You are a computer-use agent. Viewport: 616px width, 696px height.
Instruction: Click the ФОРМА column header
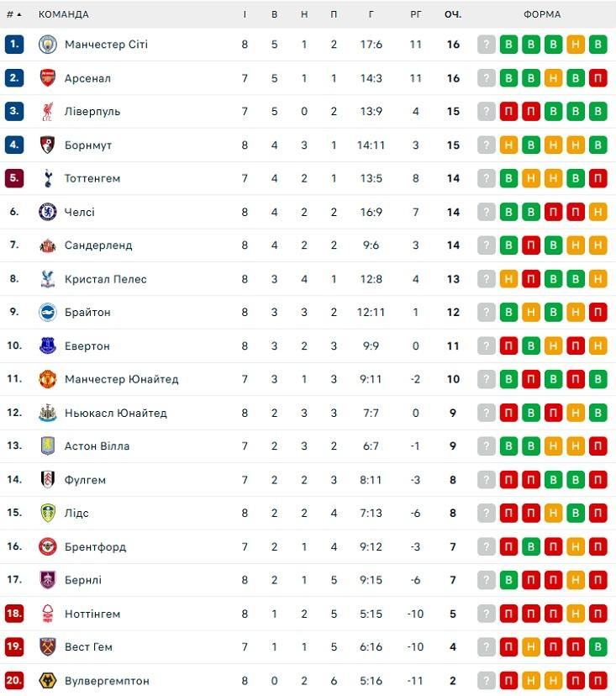[542, 14]
